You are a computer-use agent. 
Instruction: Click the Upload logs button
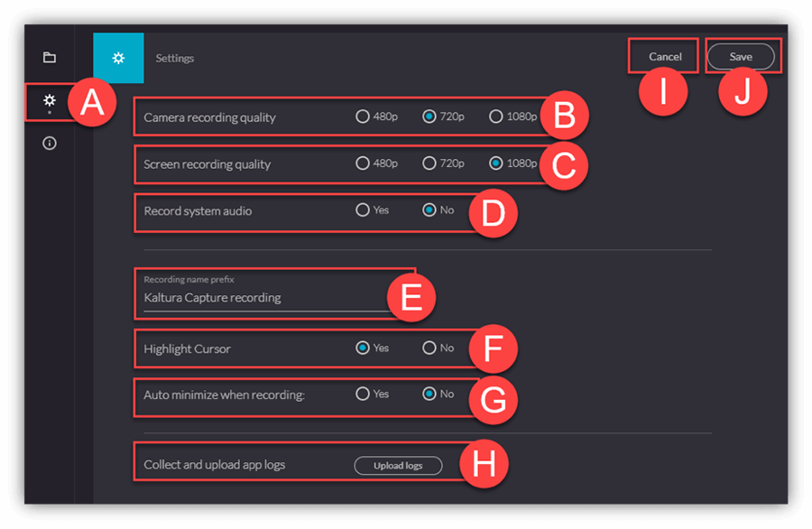coord(398,465)
